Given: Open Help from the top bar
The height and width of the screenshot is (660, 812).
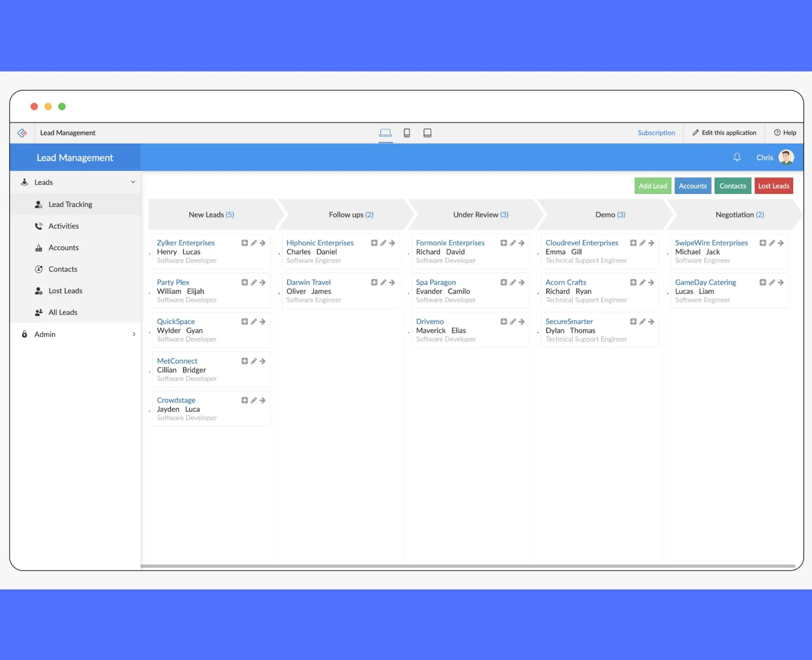Looking at the screenshot, I should click(785, 133).
